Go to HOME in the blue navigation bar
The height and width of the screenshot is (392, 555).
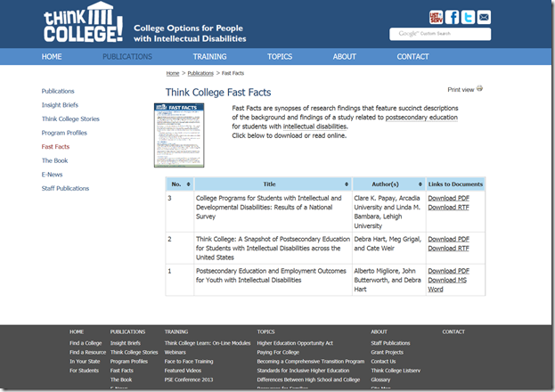52,57
